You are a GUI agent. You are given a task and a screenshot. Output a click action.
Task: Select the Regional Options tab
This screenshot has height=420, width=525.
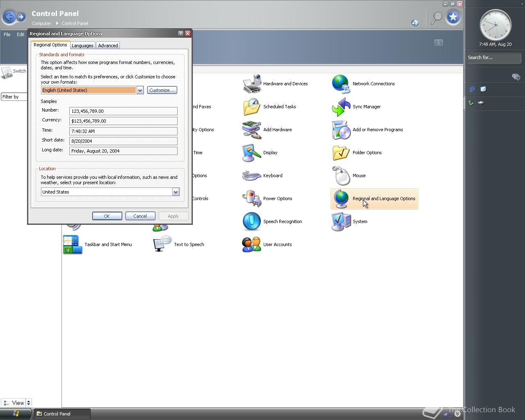(x=50, y=45)
